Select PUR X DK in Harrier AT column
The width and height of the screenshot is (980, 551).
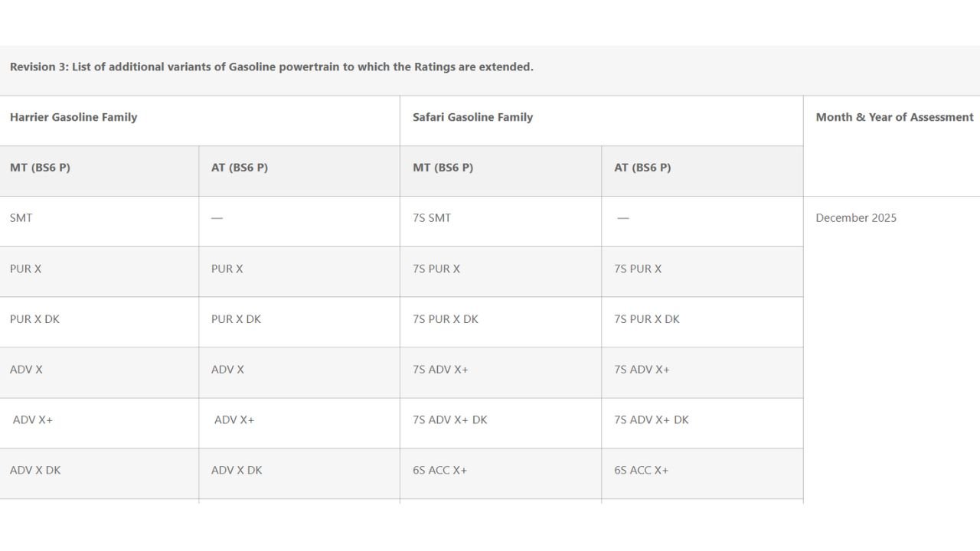(x=236, y=319)
